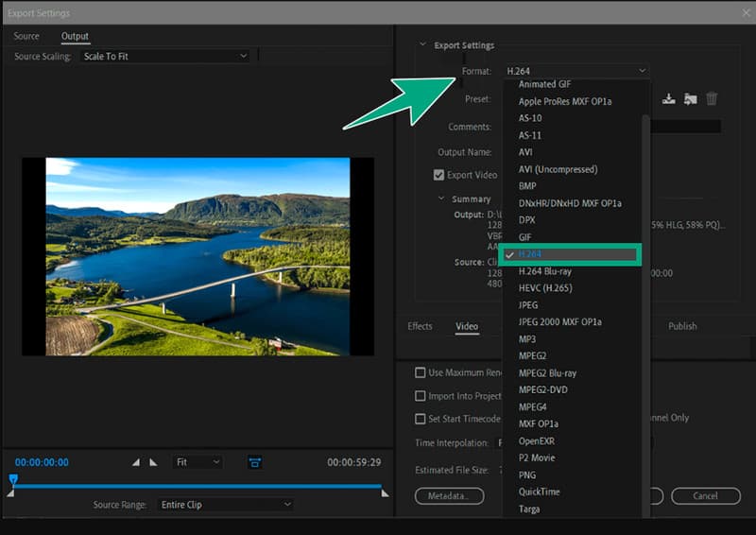Switch to the Source tab

pos(26,36)
